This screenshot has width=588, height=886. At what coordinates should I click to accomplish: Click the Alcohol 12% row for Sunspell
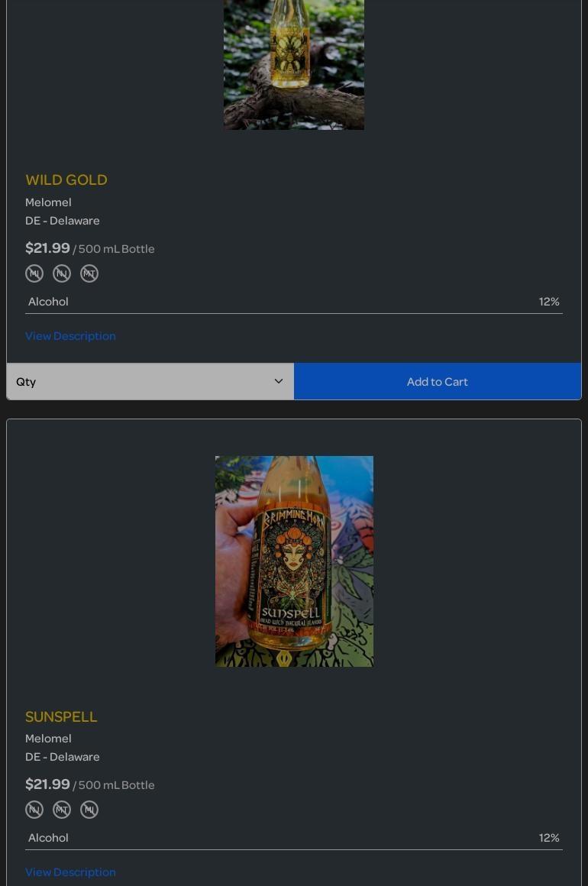[294, 838]
